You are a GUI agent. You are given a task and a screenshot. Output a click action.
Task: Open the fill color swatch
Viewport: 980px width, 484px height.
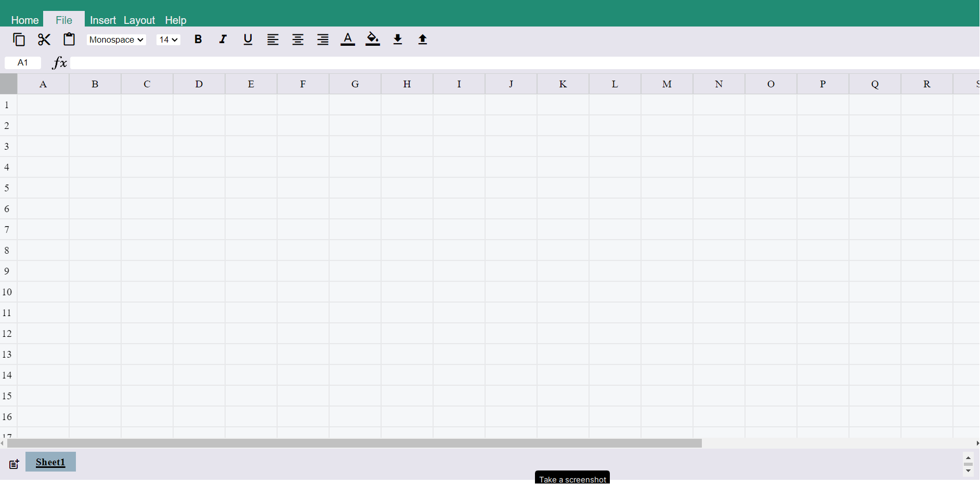pyautogui.click(x=372, y=40)
